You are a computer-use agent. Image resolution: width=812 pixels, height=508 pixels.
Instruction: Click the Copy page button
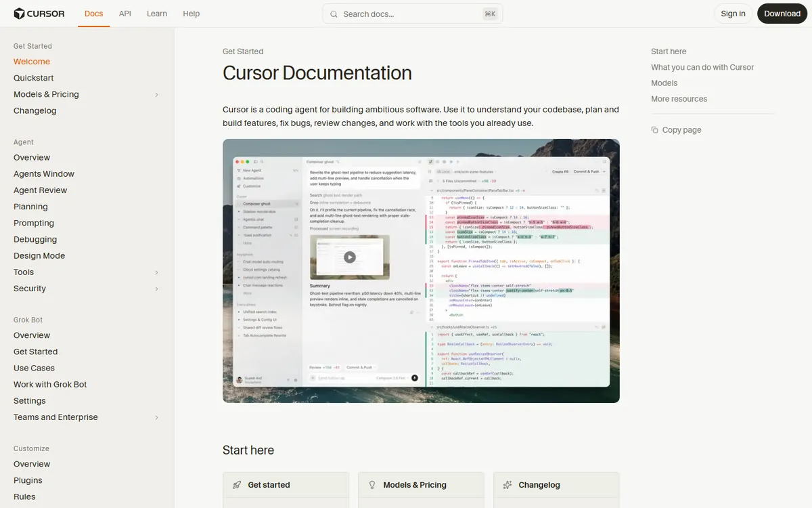(676, 130)
